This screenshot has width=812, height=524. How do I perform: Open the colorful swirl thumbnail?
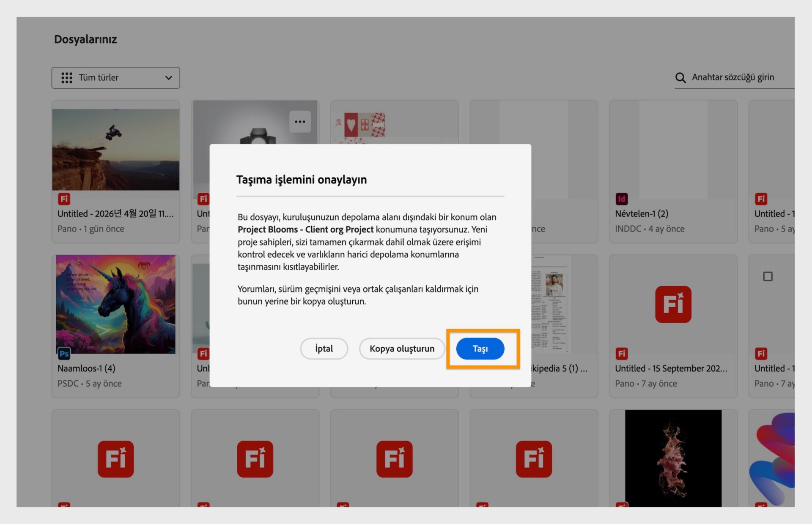pos(772,459)
